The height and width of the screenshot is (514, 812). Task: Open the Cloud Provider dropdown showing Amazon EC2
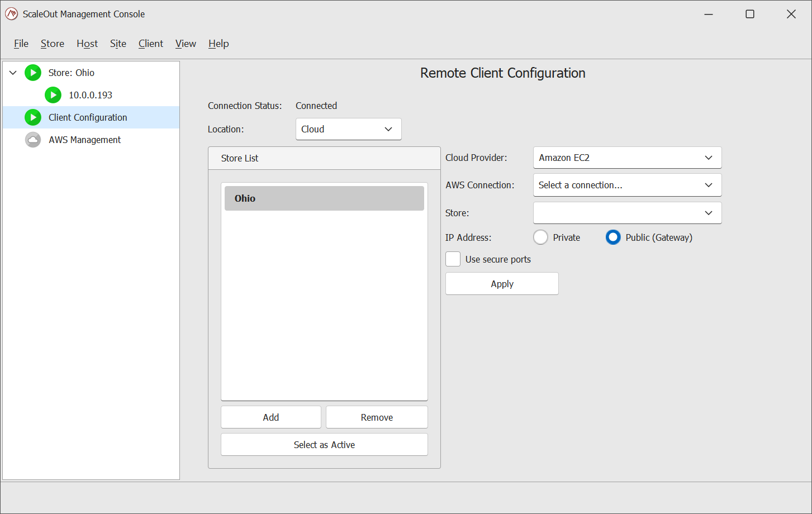[627, 158]
